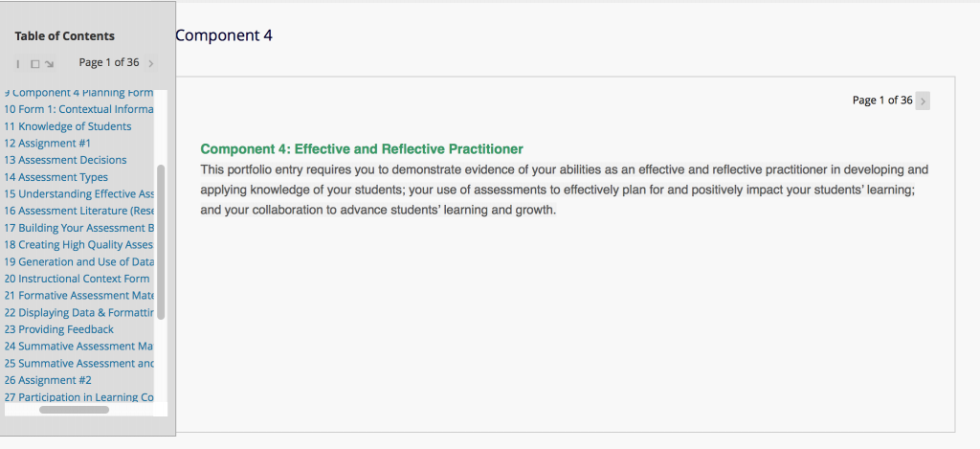Click the next page arrow in content area
Image resolution: width=980 pixels, height=449 pixels.
pyautogui.click(x=923, y=101)
